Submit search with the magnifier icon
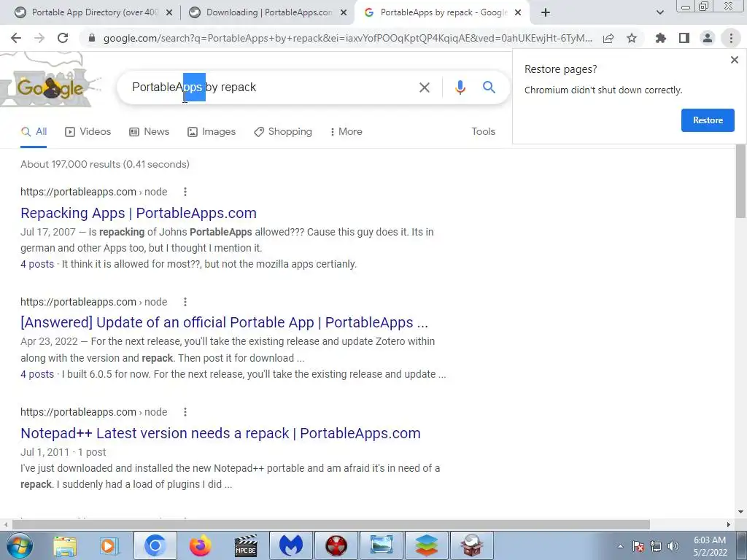 coord(489,87)
